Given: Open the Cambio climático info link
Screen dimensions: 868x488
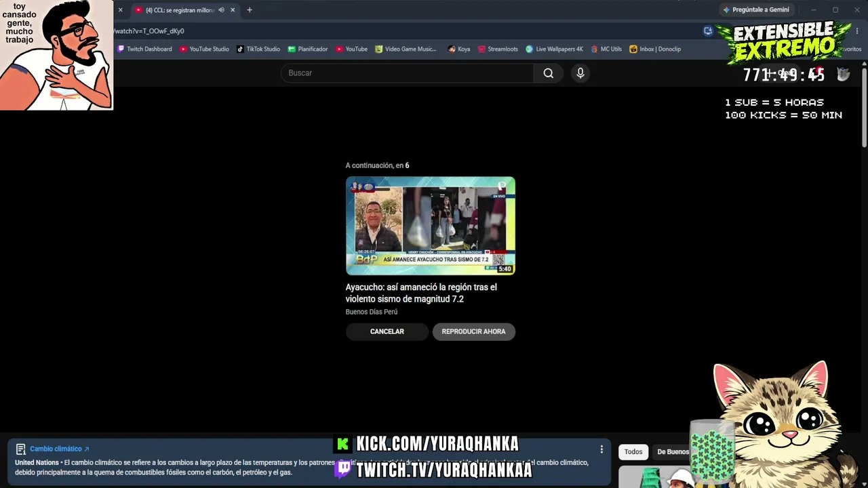Looking at the screenshot, I should coord(60,449).
